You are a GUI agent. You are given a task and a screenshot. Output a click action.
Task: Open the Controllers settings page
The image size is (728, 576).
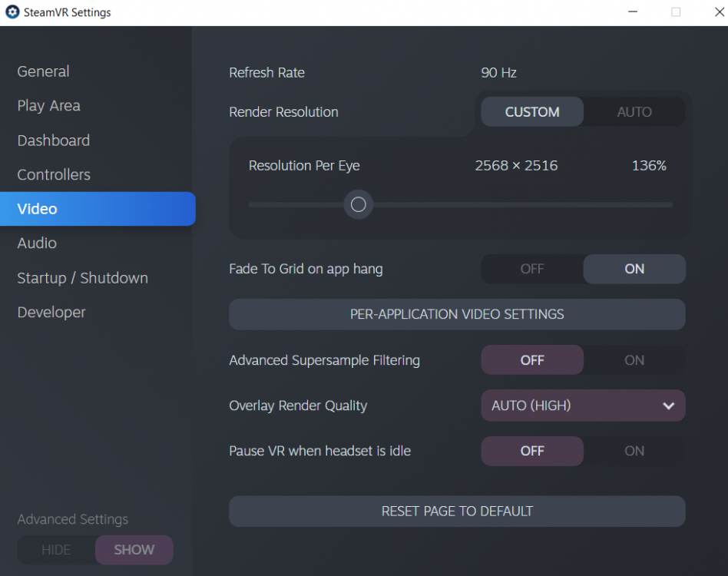54,174
